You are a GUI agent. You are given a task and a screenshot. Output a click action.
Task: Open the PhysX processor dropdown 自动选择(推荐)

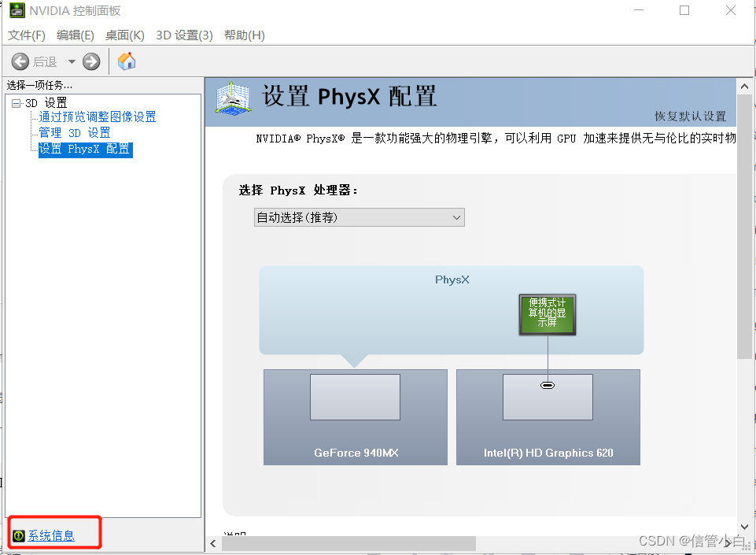(x=360, y=217)
